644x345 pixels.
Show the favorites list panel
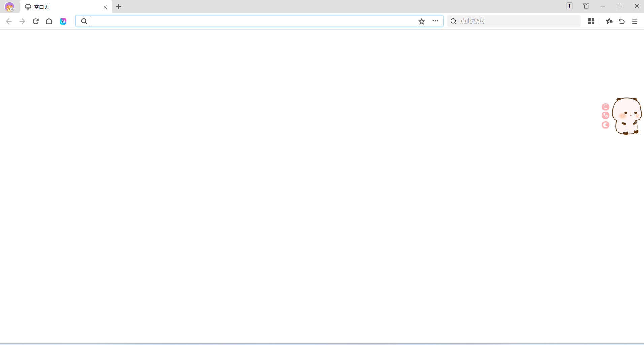point(609,21)
